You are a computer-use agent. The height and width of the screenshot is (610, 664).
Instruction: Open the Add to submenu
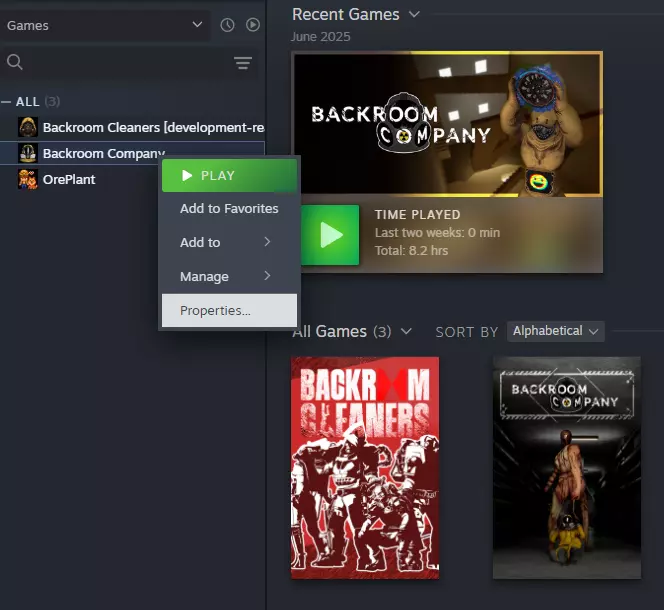229,242
